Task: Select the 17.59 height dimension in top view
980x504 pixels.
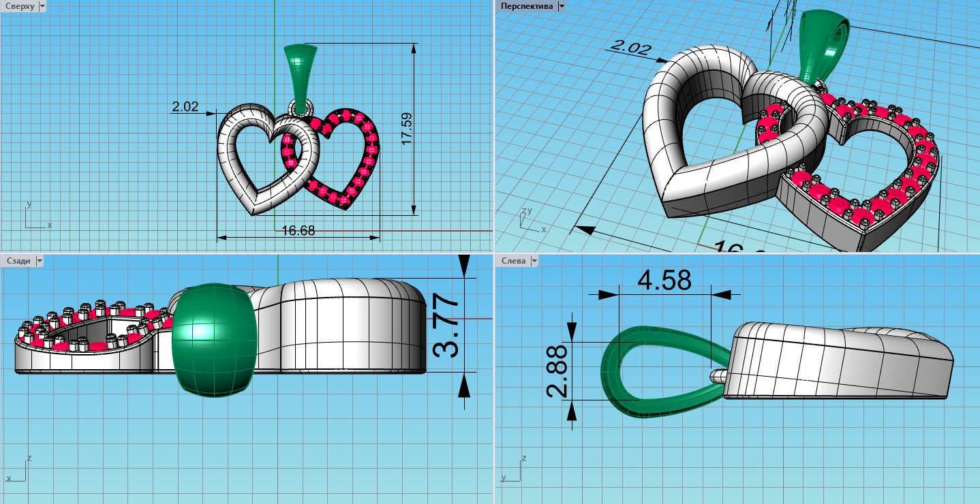Action: 407,129
